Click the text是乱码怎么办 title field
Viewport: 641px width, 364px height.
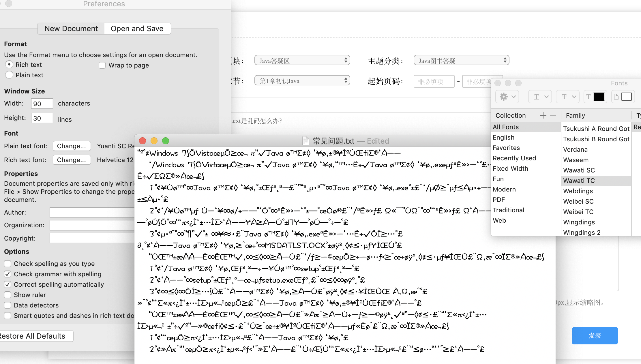(x=361, y=121)
